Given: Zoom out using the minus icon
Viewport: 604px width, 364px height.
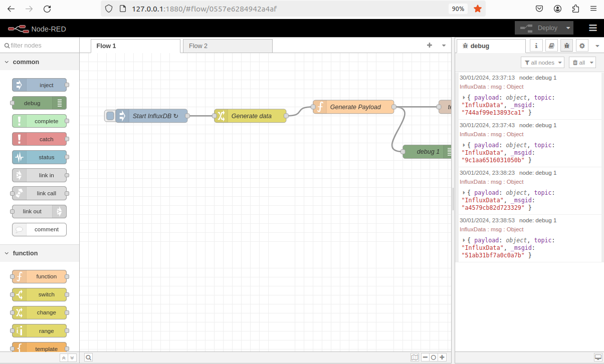Looking at the screenshot, I should pos(425,357).
